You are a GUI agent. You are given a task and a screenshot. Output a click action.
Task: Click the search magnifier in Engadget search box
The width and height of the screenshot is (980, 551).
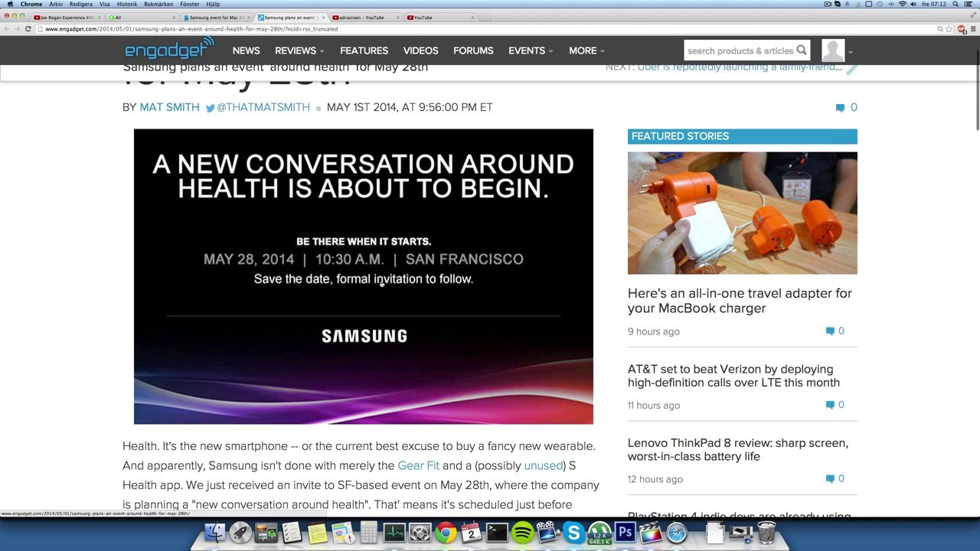click(x=802, y=51)
